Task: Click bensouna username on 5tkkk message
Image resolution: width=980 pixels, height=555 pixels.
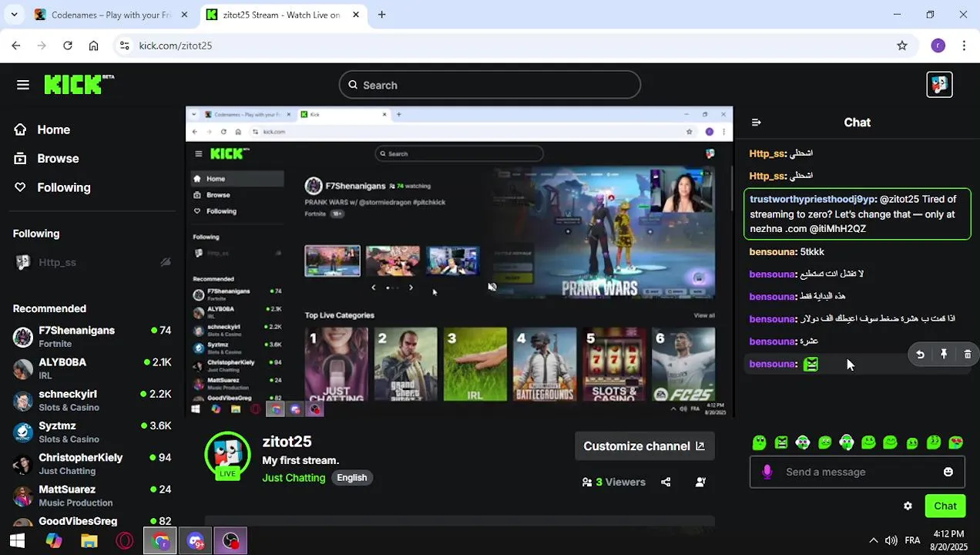Action: pos(772,252)
